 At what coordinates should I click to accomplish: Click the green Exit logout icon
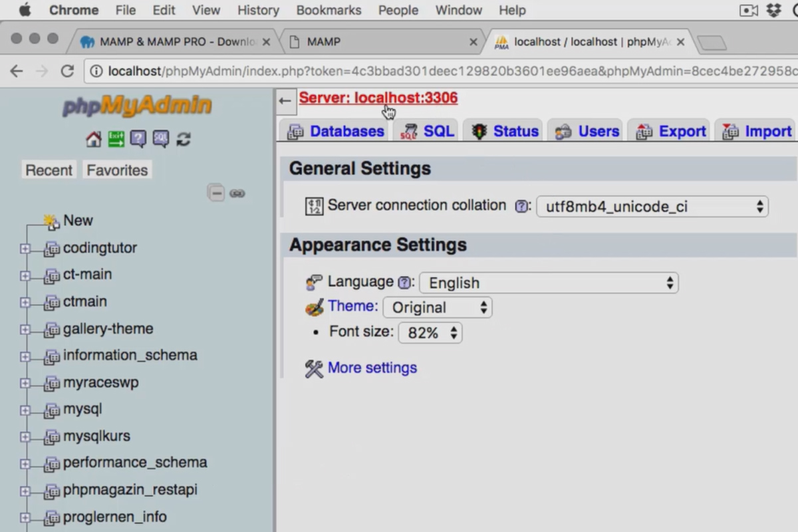[x=116, y=139]
